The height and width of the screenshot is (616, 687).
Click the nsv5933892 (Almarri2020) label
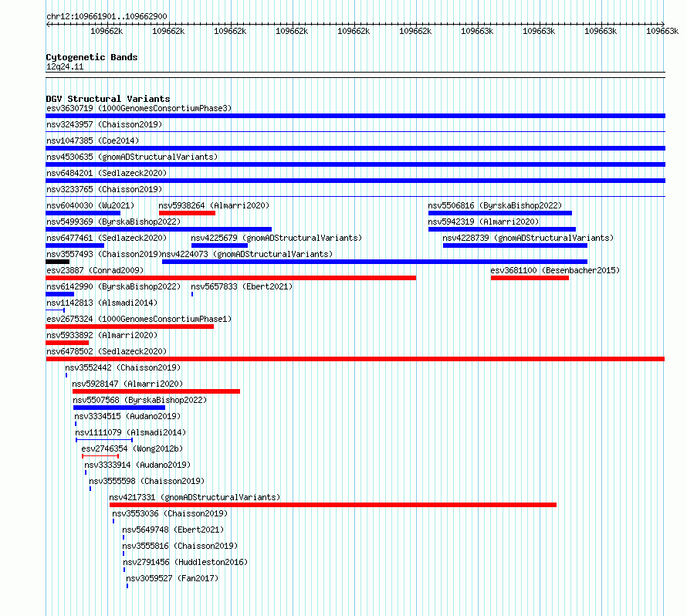[102, 335]
